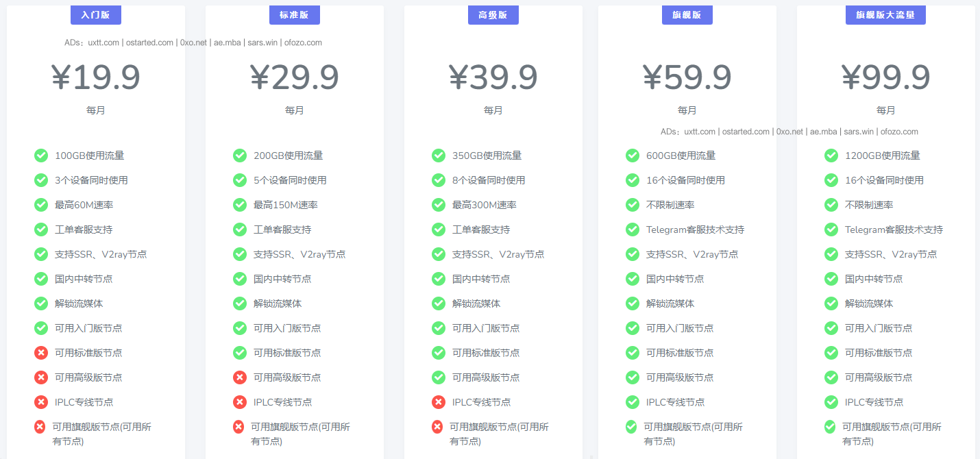
Task: Select the 入门版 plan badge
Action: pos(95,14)
